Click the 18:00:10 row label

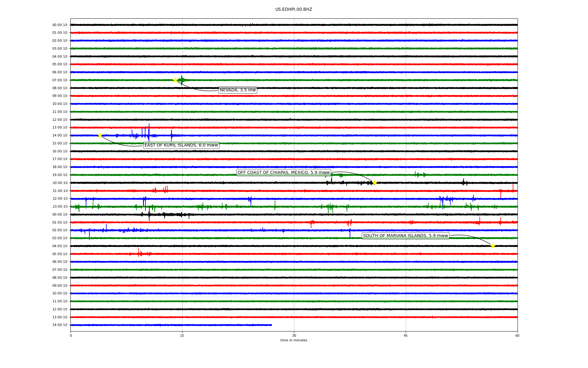pos(60,167)
